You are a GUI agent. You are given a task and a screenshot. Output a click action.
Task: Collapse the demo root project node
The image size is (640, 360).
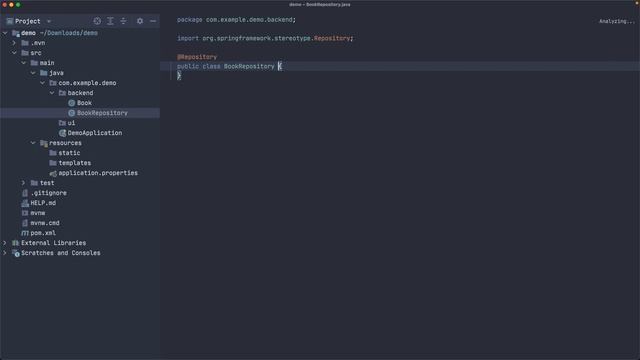pos(5,33)
